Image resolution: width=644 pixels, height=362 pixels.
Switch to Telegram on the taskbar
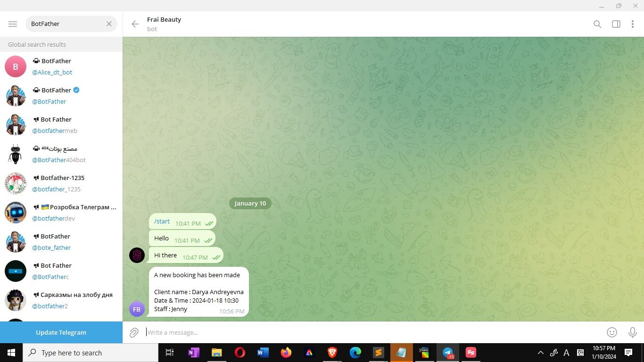coord(447,353)
